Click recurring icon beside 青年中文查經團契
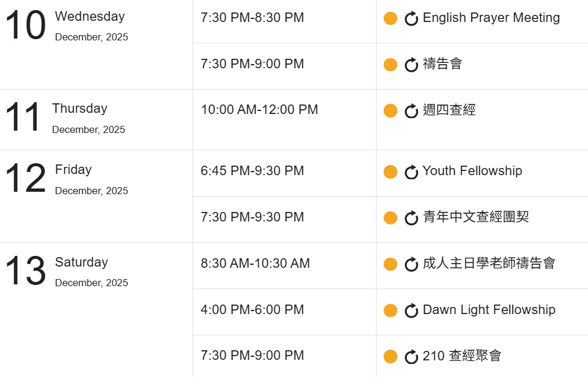 (411, 218)
